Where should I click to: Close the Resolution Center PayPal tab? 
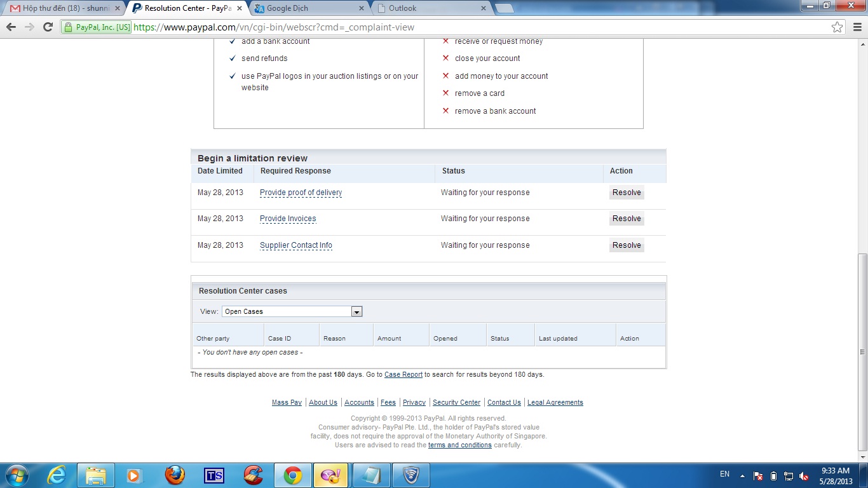click(240, 8)
